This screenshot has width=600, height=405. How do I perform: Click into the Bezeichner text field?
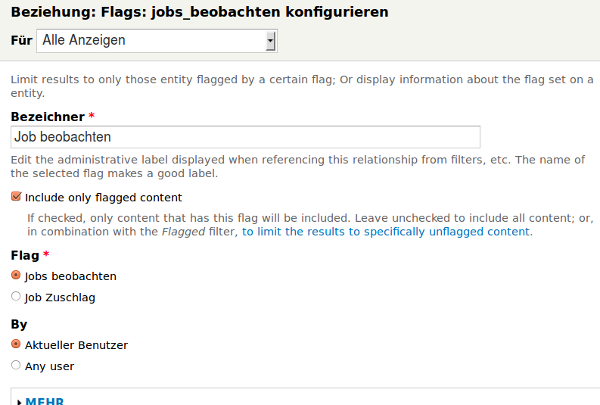pyautogui.click(x=245, y=136)
